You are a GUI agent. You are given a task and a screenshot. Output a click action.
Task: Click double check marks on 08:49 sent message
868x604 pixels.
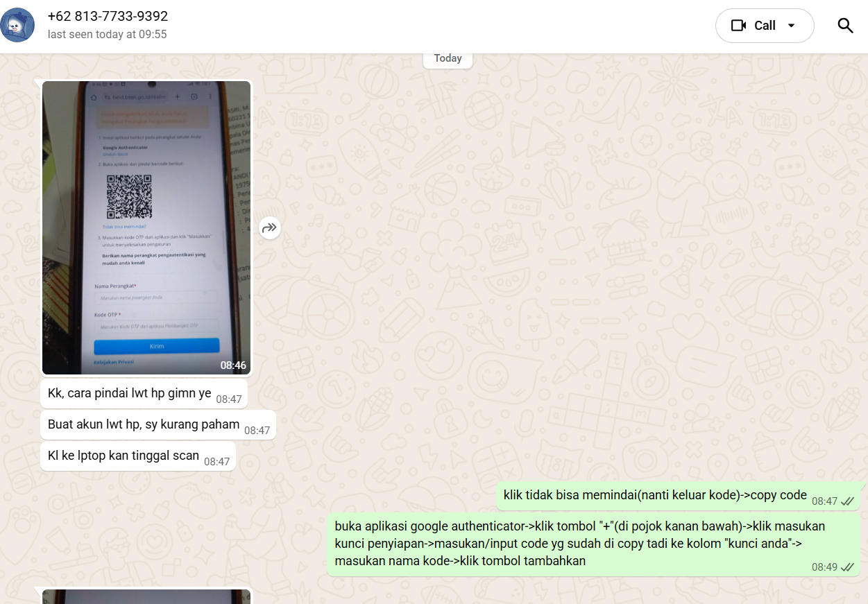847,567
